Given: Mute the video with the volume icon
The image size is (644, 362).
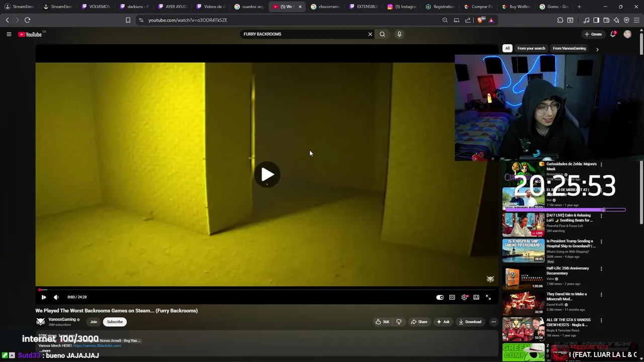Looking at the screenshot, I should tap(56, 297).
